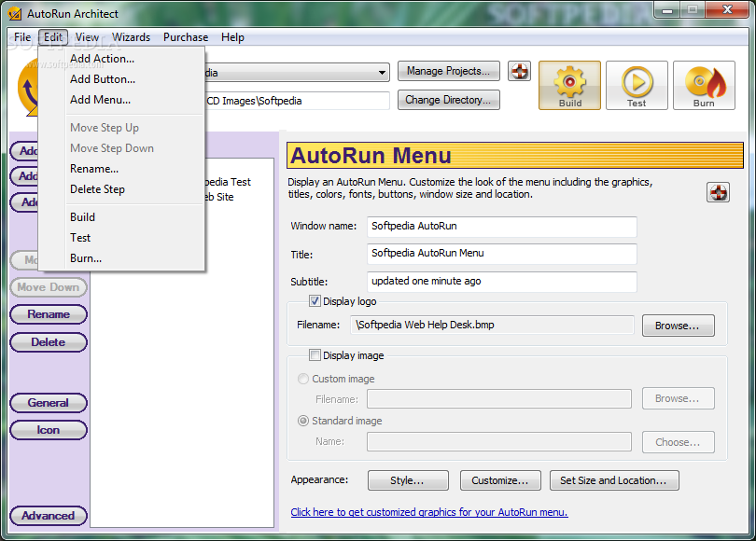Follow the customized graphics link
This screenshot has height=541, width=756.
429,512
